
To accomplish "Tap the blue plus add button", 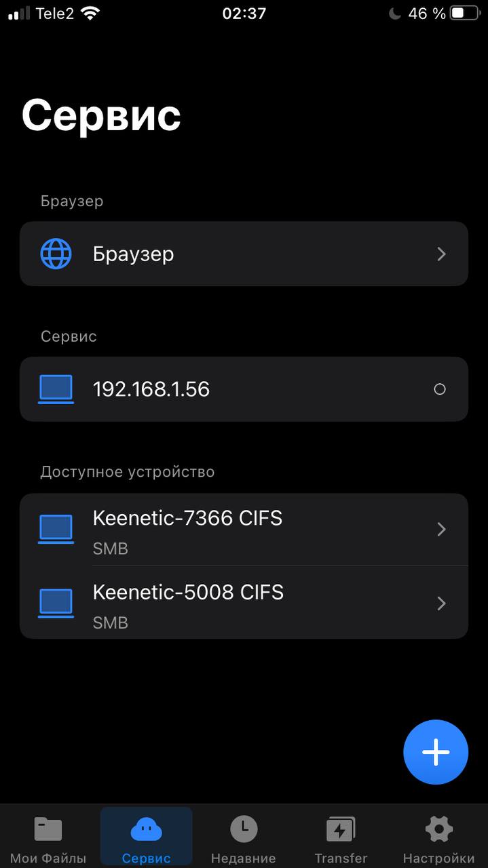I will [x=436, y=752].
